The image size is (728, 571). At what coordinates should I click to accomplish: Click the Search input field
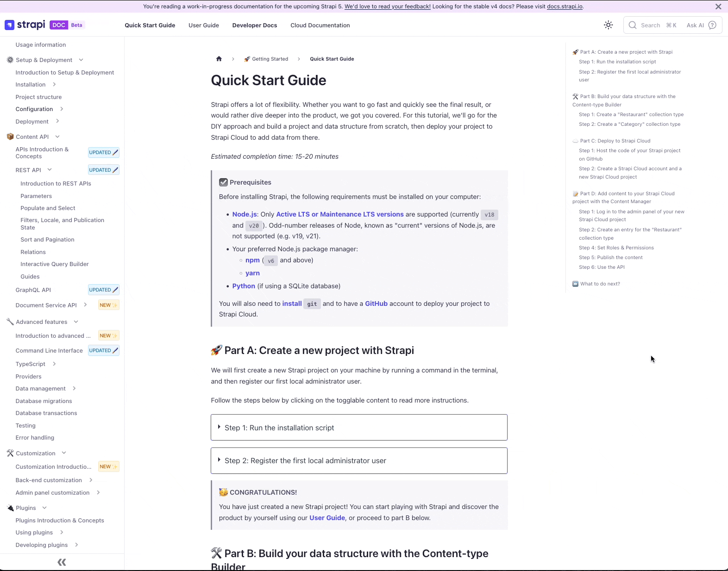(x=673, y=25)
